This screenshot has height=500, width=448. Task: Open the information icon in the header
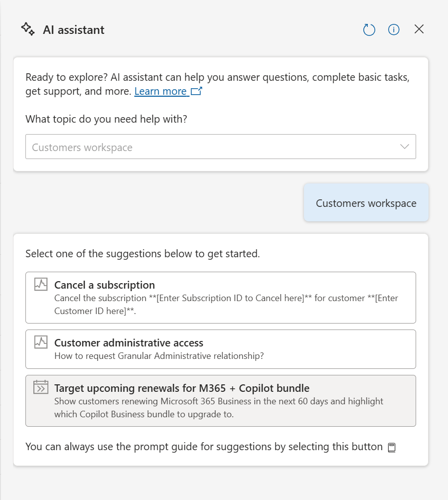click(394, 30)
